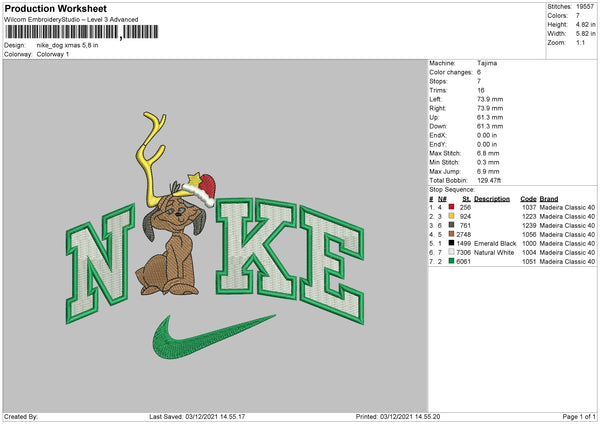Click the Created By footer label
600x424 pixels.
(21, 417)
